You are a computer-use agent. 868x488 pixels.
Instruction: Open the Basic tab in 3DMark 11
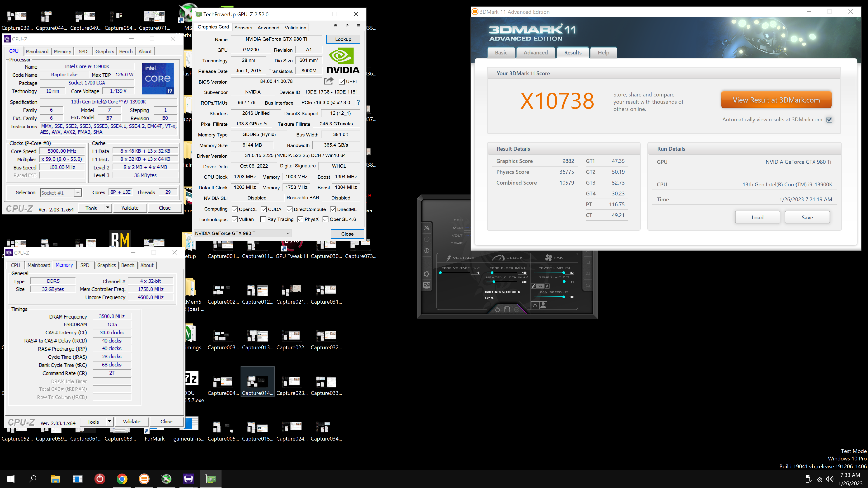[x=501, y=53]
